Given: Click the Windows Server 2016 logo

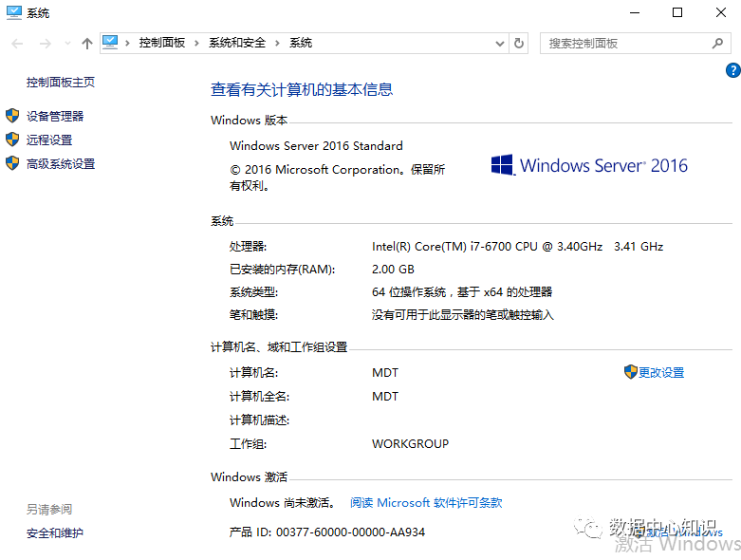Looking at the screenshot, I should pyautogui.click(x=589, y=165).
